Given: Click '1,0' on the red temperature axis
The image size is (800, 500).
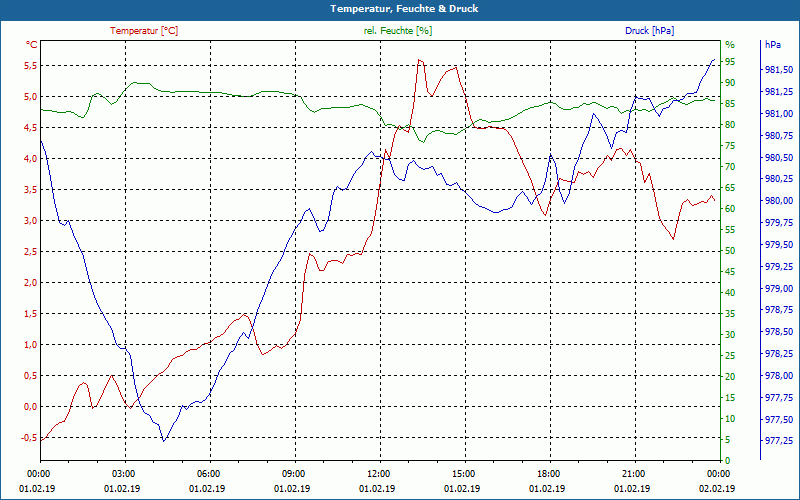Looking at the screenshot, I should click(30, 345).
